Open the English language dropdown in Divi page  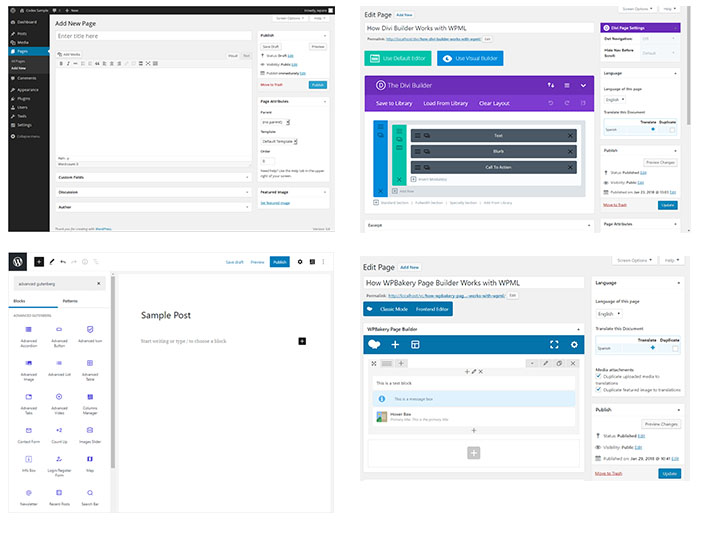[615, 99]
